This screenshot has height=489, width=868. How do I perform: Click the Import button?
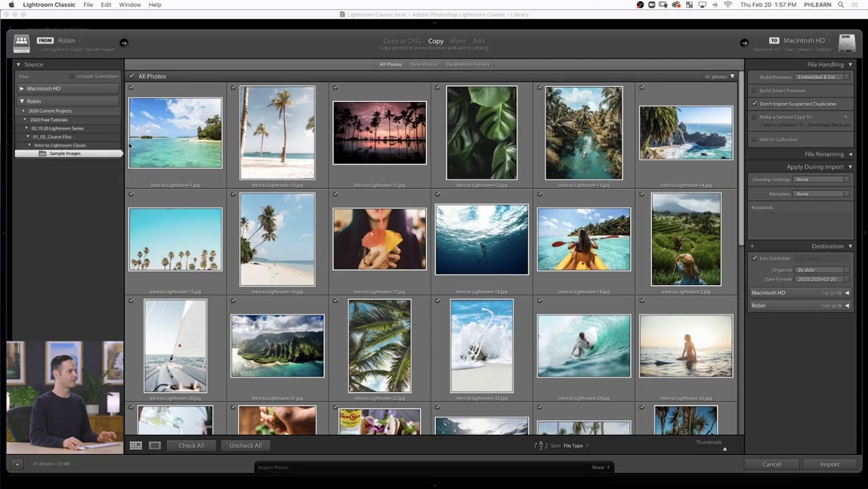[x=830, y=464]
